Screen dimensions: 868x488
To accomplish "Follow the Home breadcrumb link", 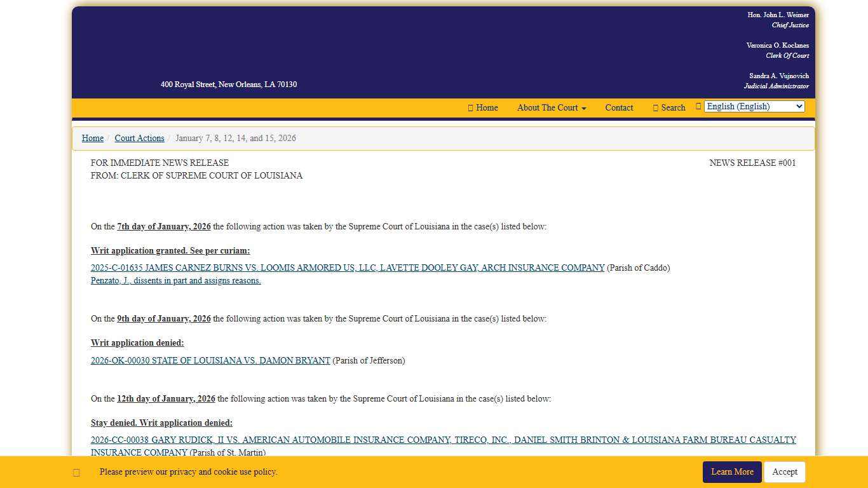I will (93, 138).
